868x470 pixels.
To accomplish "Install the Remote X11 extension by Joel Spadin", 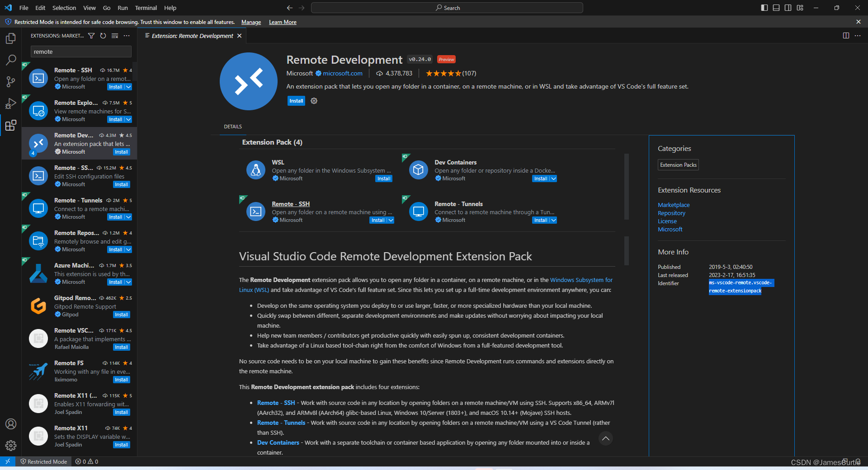I will pyautogui.click(x=121, y=445).
